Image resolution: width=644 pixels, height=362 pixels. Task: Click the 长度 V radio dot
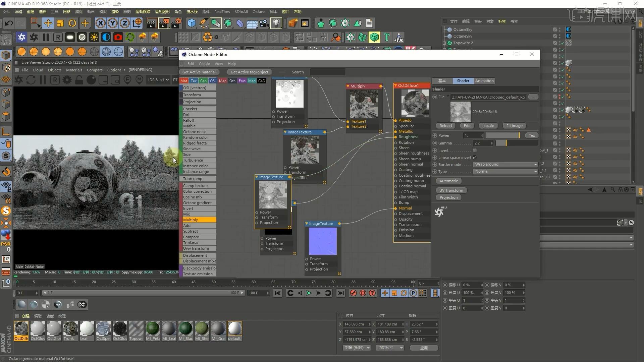coord(487,293)
